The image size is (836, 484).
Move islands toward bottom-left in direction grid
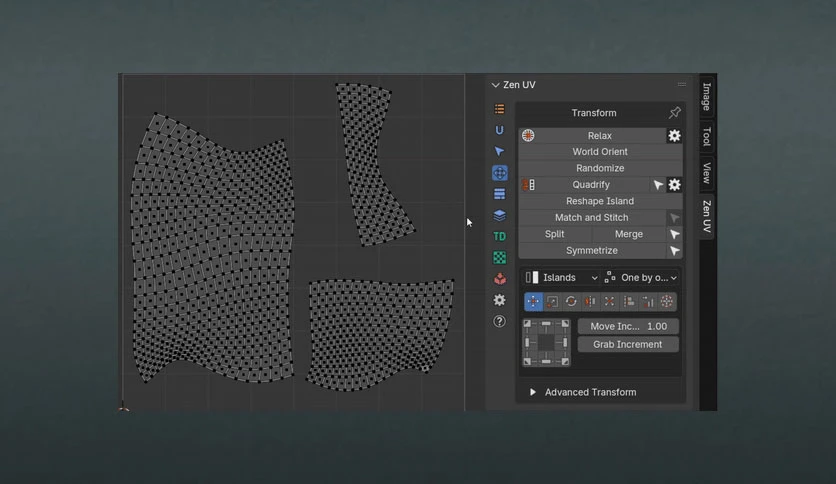point(527,361)
